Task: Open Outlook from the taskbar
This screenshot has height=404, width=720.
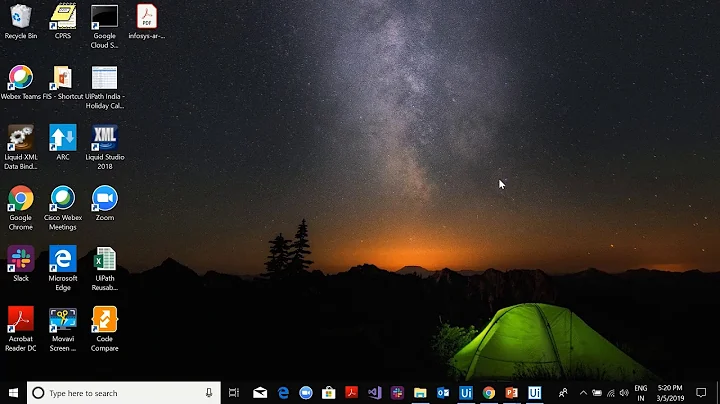Action: 443,393
